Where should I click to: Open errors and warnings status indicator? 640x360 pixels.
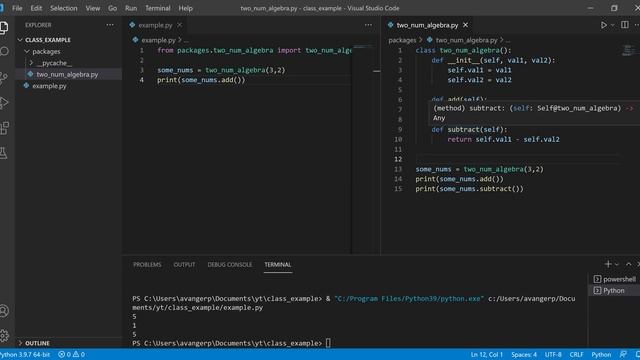point(71,354)
